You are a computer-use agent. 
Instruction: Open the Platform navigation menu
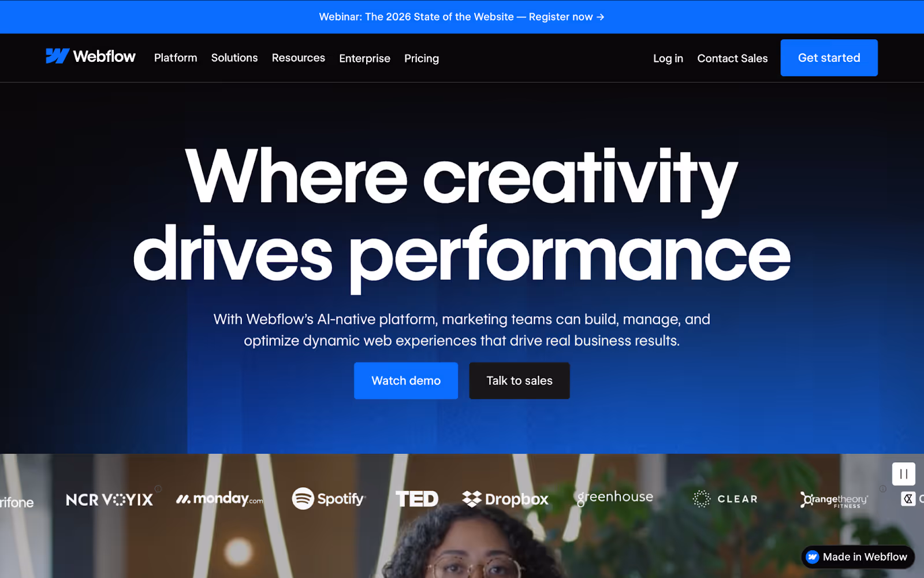click(x=176, y=58)
